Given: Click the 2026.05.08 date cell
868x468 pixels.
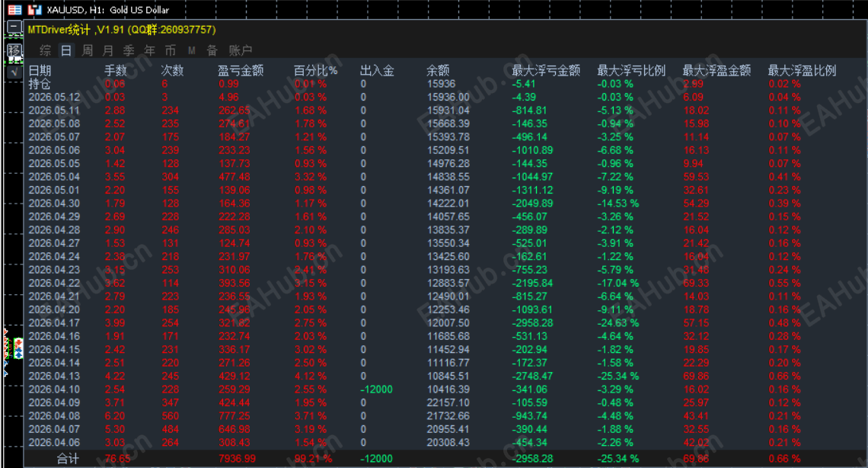Looking at the screenshot, I should (x=54, y=123).
